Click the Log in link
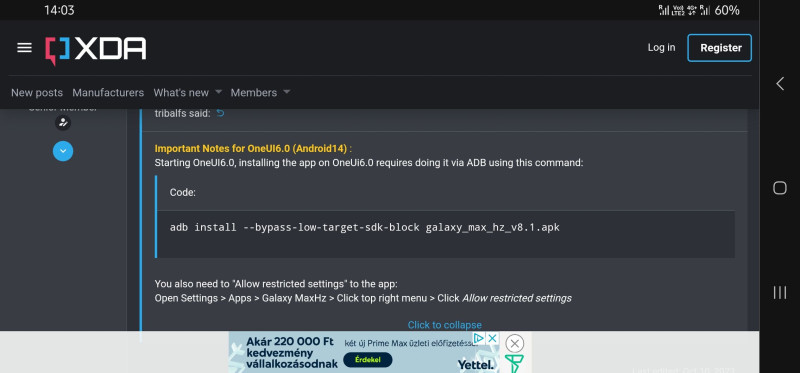This screenshot has width=800, height=373. [x=661, y=47]
